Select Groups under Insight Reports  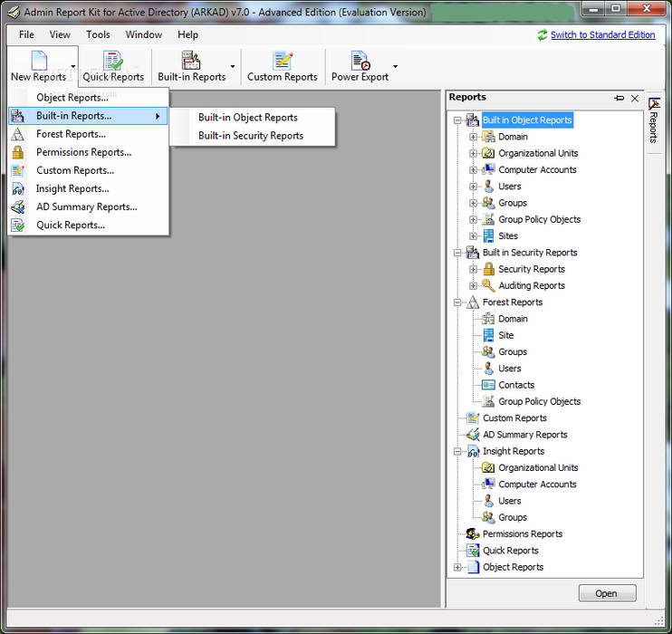(x=513, y=517)
